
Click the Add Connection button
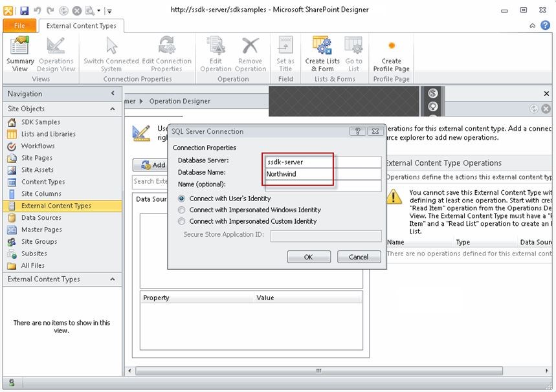(150, 165)
